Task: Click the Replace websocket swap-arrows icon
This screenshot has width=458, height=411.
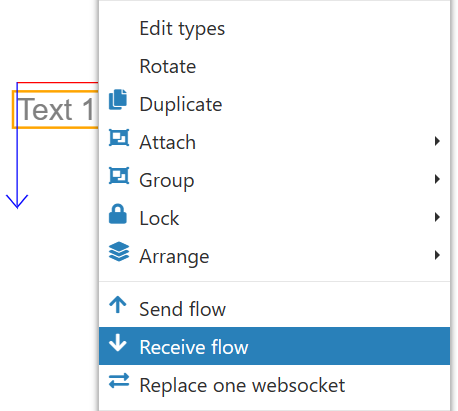Action: click(x=119, y=381)
